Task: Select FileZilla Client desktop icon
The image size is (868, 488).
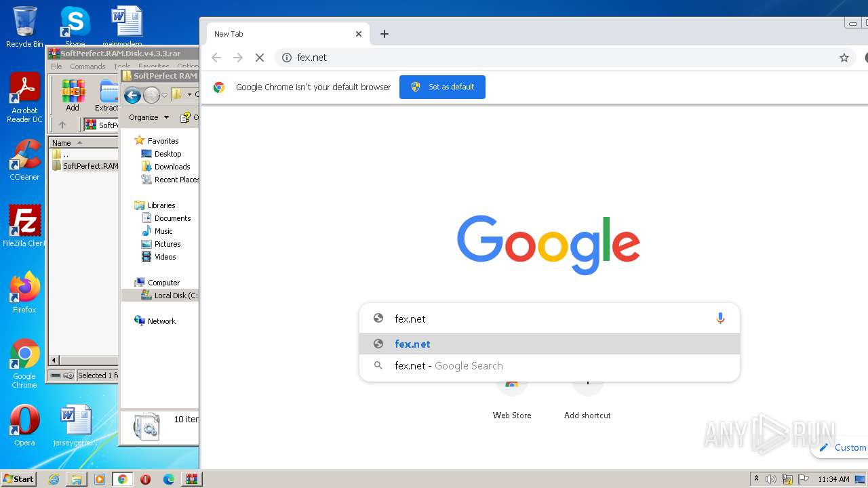Action: 24,226
